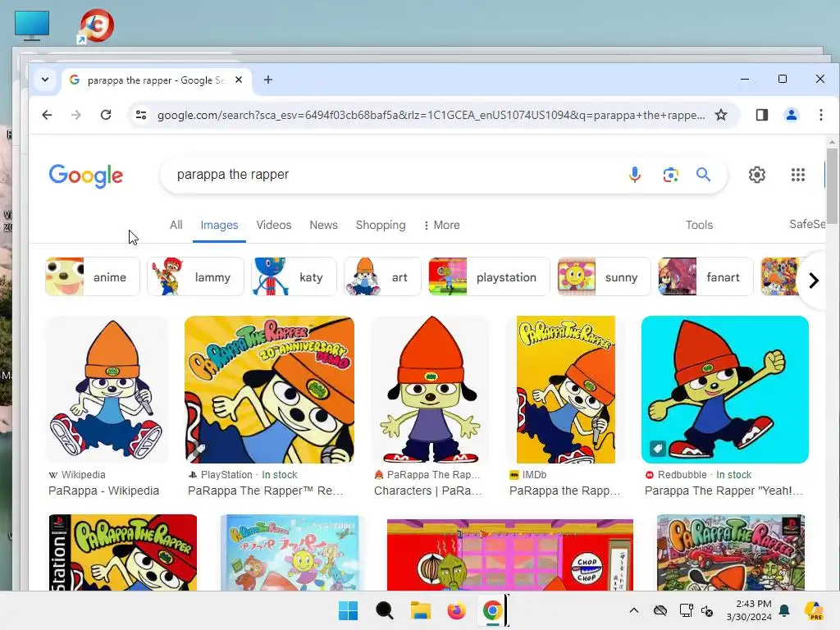Open the Google apps grid
Viewport: 840px width, 630px height.
(x=797, y=175)
